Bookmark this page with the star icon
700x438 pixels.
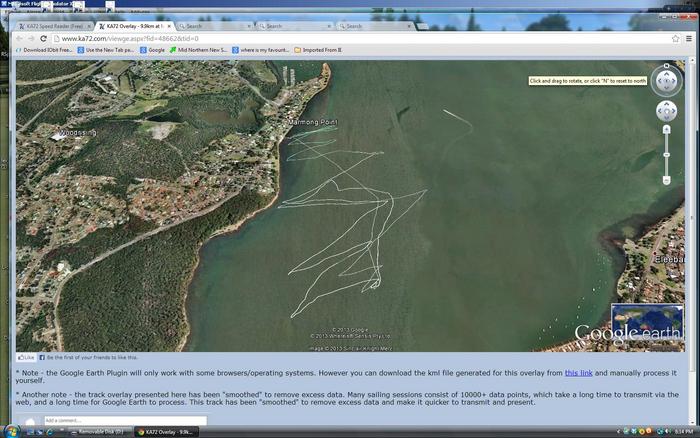click(x=677, y=38)
